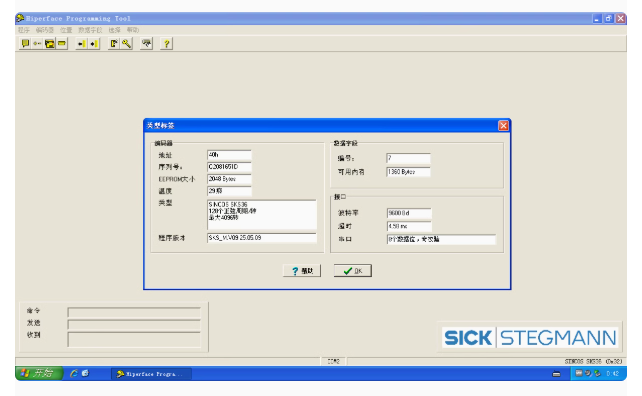Confirm the dialog with the OK button
642x396 pixels.
pos(353,271)
